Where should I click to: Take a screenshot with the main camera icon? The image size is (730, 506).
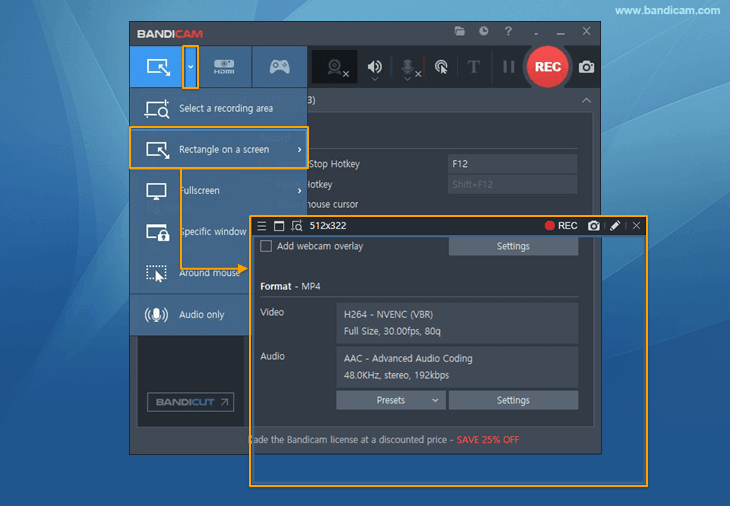pyautogui.click(x=586, y=67)
